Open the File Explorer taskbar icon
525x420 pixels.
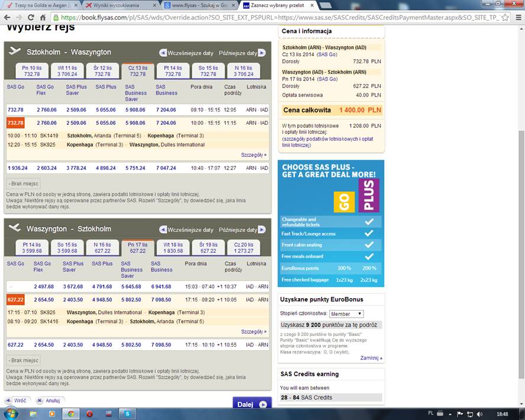click(33, 414)
